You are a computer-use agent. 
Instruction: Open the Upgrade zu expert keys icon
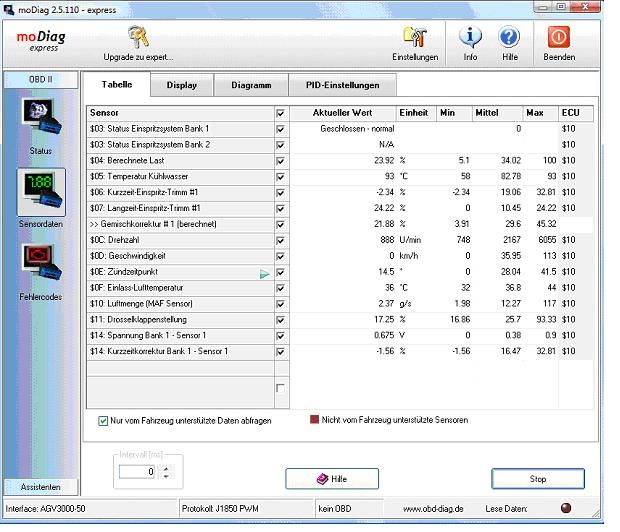point(138,37)
